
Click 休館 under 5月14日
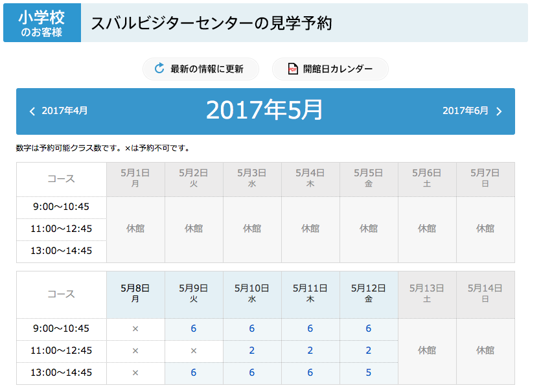485,351
